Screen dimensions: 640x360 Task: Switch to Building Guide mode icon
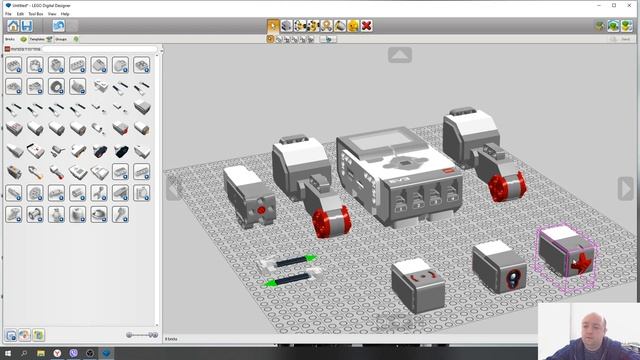tap(627, 26)
